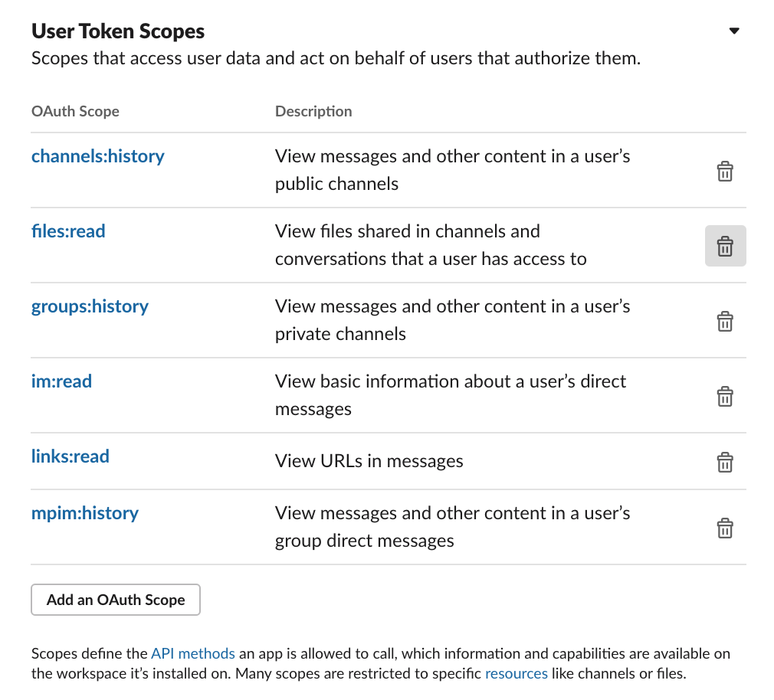Open the resources documentation link
This screenshot has width=774, height=700.
click(517, 673)
